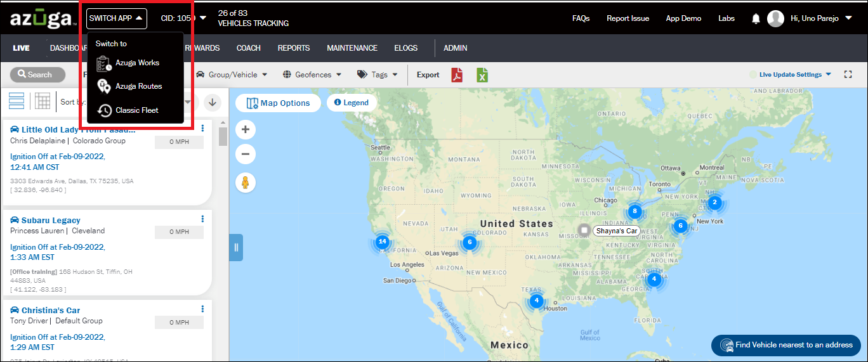Toggle sort direction arrow button
The height and width of the screenshot is (362, 868).
[213, 101]
